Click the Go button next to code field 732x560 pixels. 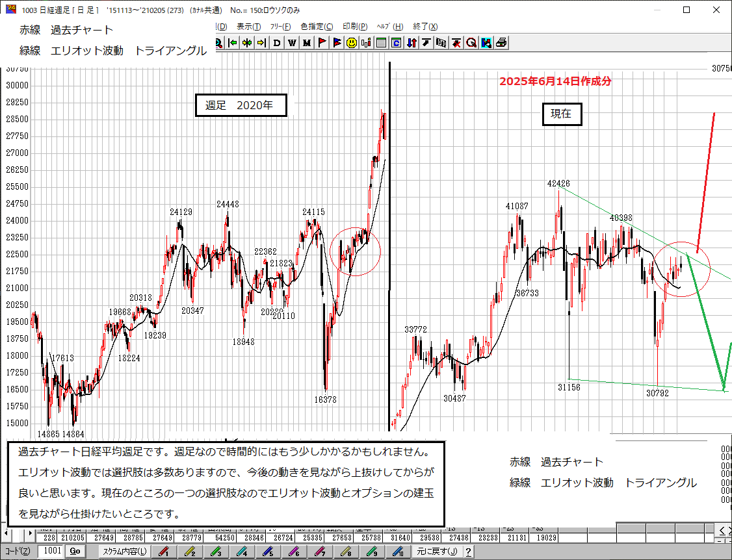pyautogui.click(x=75, y=552)
